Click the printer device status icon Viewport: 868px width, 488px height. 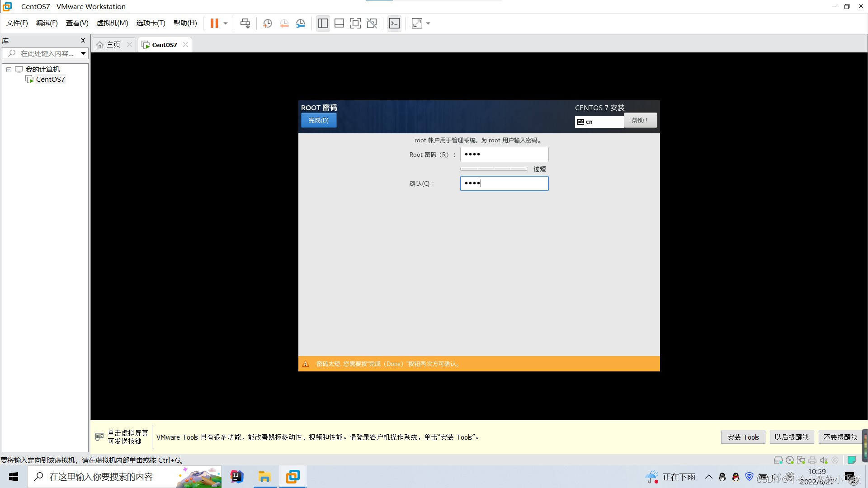pos(812,460)
